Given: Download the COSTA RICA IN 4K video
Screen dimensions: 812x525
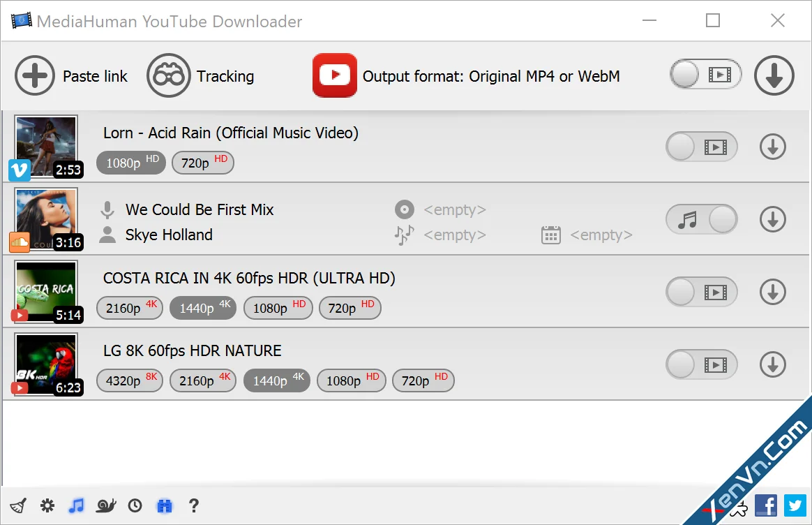Looking at the screenshot, I should click(x=773, y=292).
